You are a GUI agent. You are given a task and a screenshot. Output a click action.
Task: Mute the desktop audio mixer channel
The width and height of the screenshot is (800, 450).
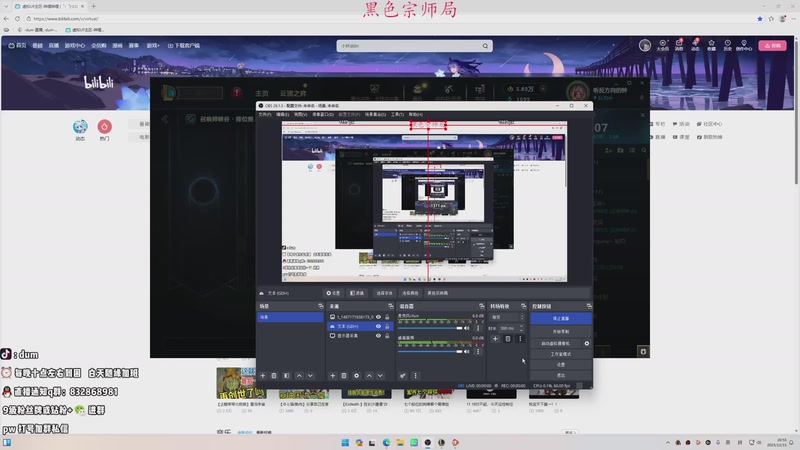click(x=466, y=351)
